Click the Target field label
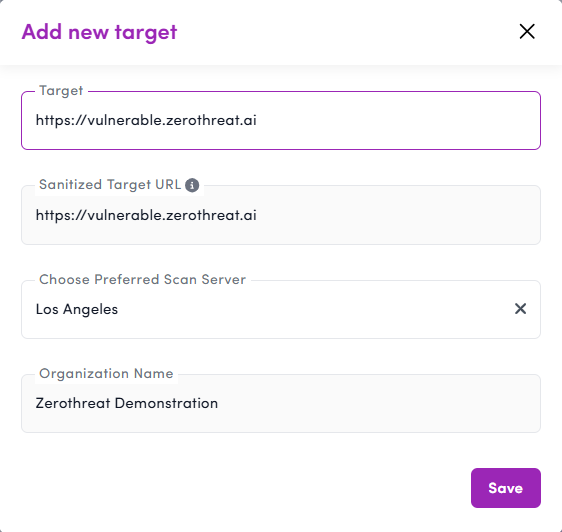The image size is (562, 532). click(61, 91)
